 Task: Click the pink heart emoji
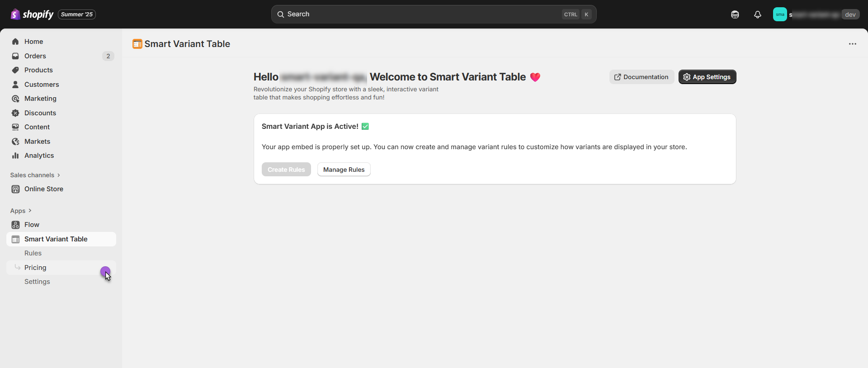[535, 77]
